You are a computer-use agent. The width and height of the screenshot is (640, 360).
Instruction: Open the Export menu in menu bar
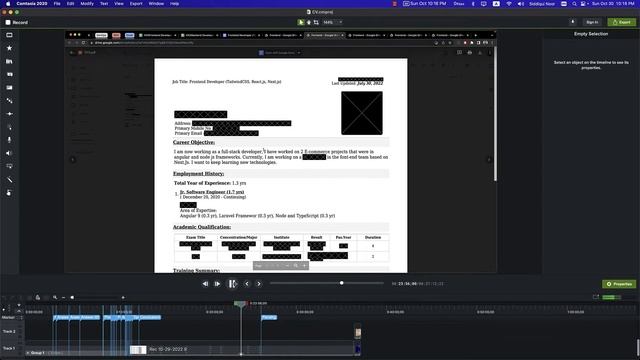[136, 4]
